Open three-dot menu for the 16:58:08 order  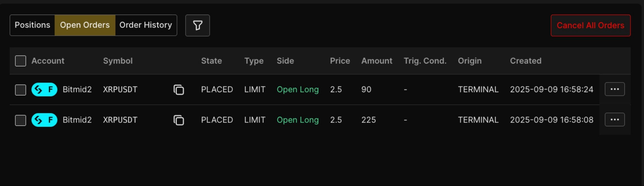coord(614,120)
